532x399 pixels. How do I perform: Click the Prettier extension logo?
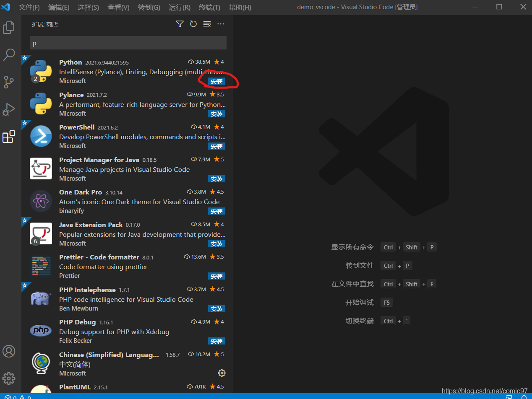[x=41, y=266]
